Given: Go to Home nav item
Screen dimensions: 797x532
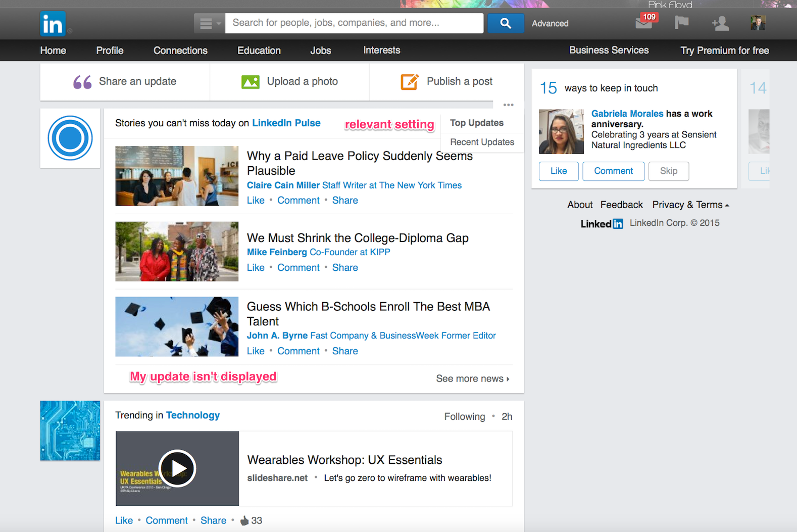Looking at the screenshot, I should pyautogui.click(x=53, y=51).
